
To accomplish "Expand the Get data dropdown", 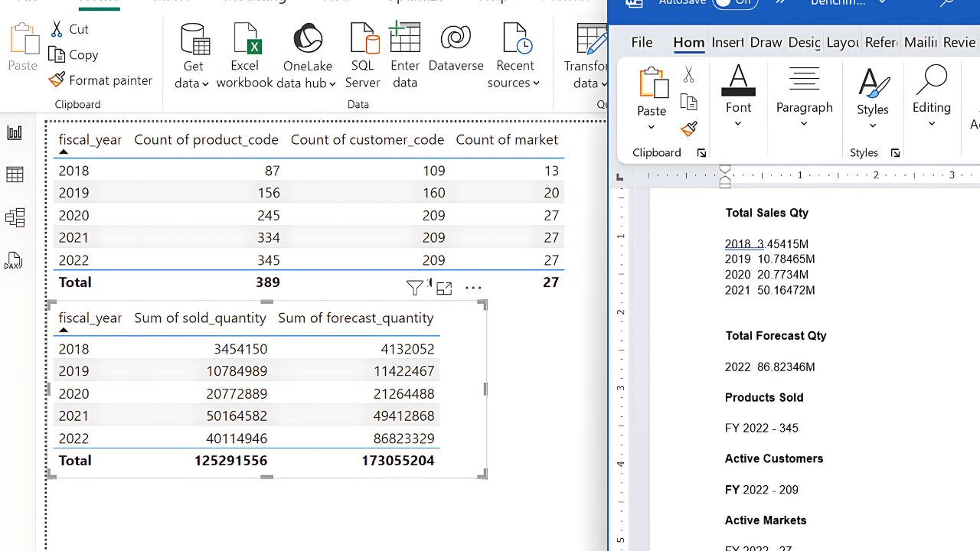I will coord(192,83).
